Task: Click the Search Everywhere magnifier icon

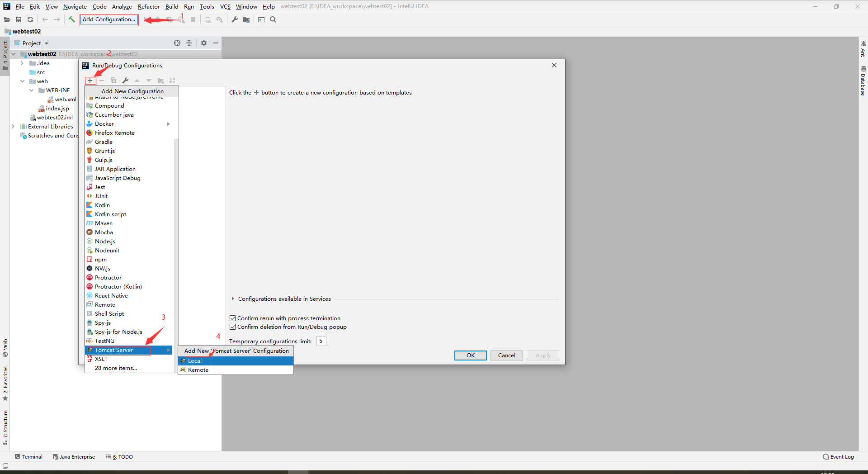Action: [x=273, y=19]
